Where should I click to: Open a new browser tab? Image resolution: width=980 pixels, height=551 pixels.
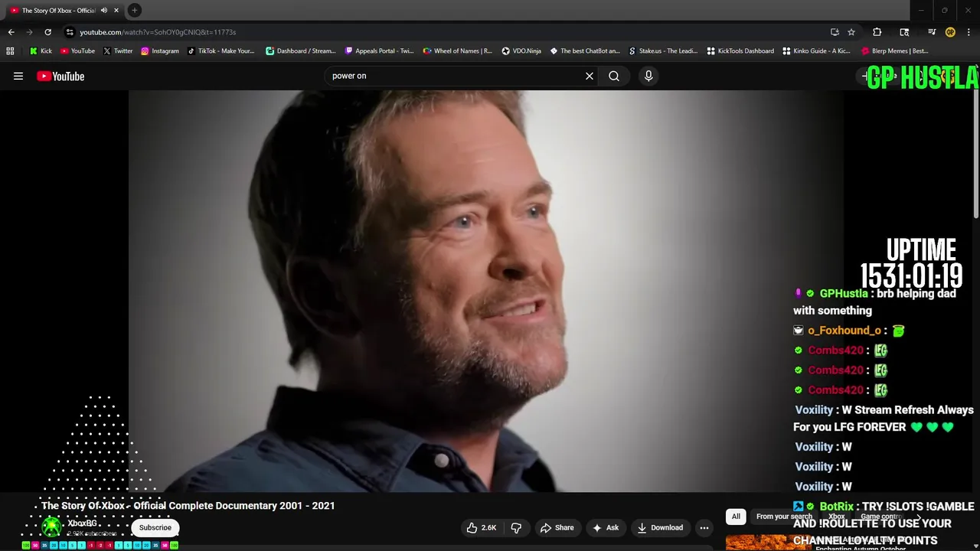click(135, 10)
